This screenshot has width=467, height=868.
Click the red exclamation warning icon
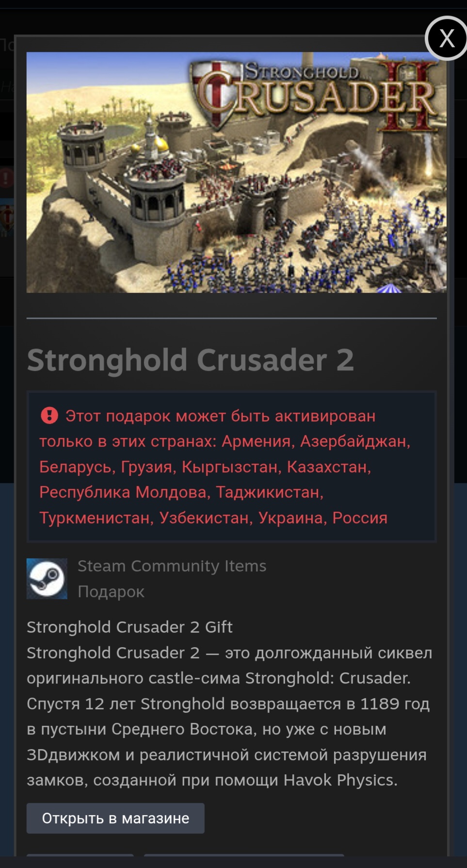[49, 416]
